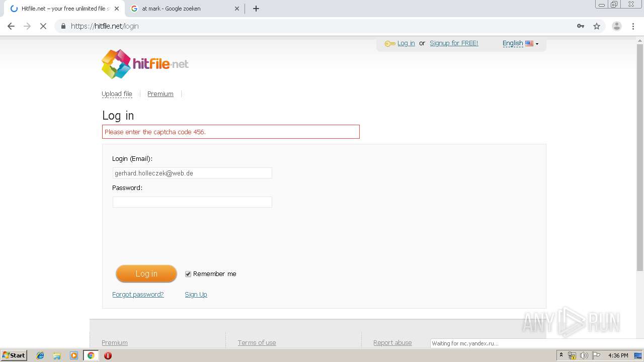Click the taskbar clock showing 4:36 PM
644x362 pixels.
[x=618, y=355]
